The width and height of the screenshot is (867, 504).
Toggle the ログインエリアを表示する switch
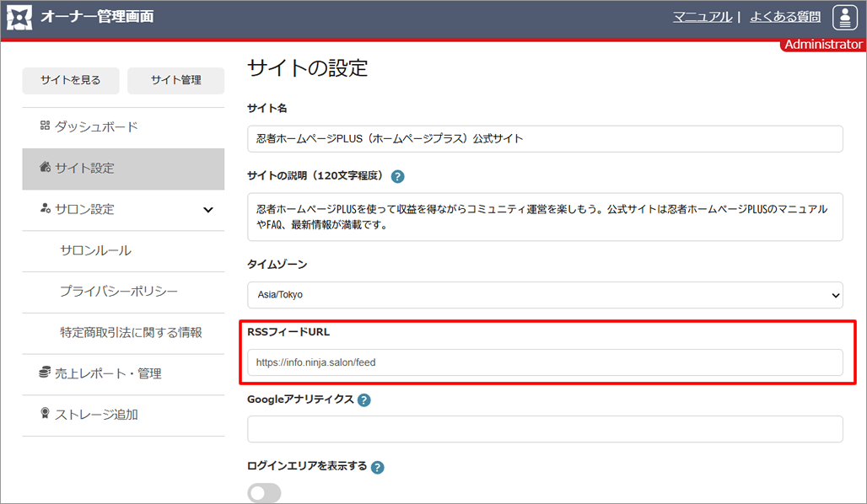pos(264,493)
